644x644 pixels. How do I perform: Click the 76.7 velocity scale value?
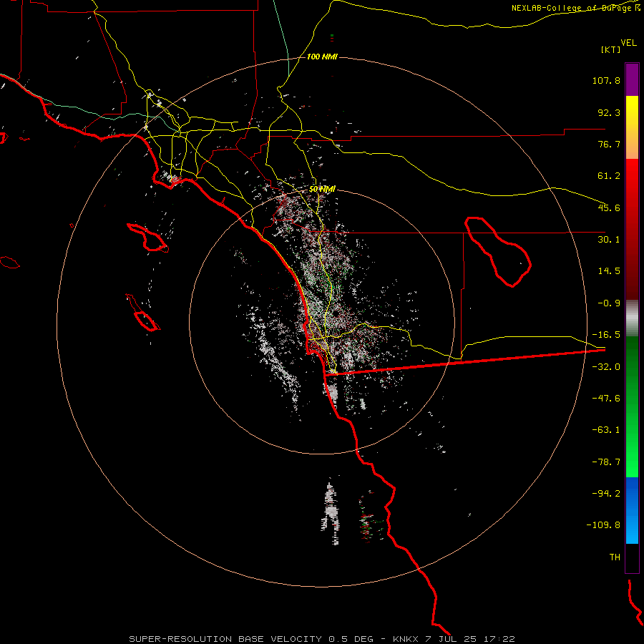click(x=609, y=144)
